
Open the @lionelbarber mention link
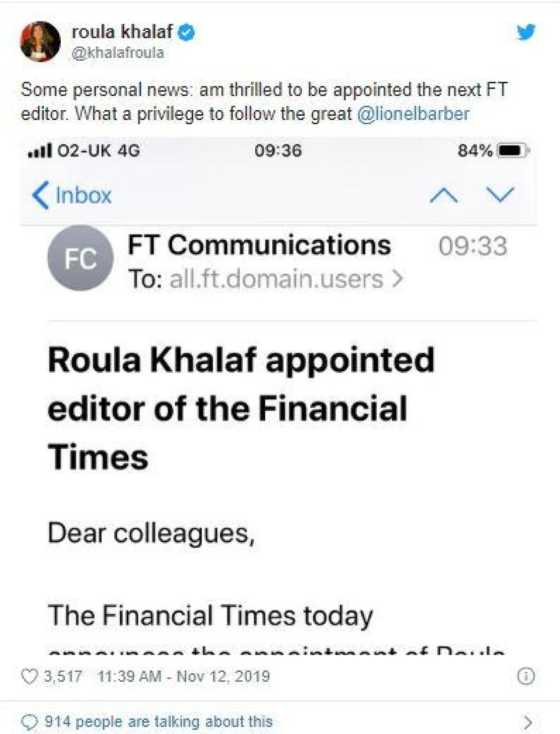click(x=413, y=114)
